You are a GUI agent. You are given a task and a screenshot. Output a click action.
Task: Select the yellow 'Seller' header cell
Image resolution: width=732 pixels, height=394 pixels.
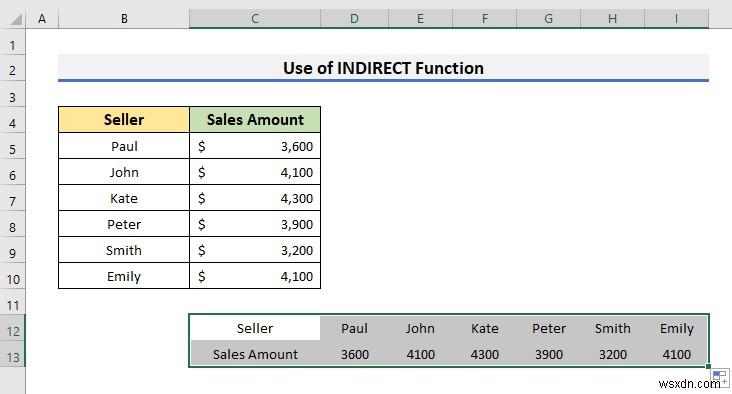(x=124, y=120)
